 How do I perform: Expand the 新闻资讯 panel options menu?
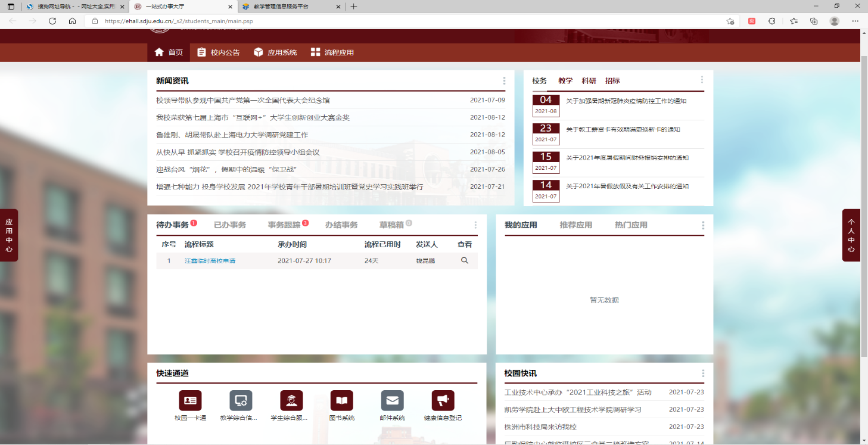point(504,81)
